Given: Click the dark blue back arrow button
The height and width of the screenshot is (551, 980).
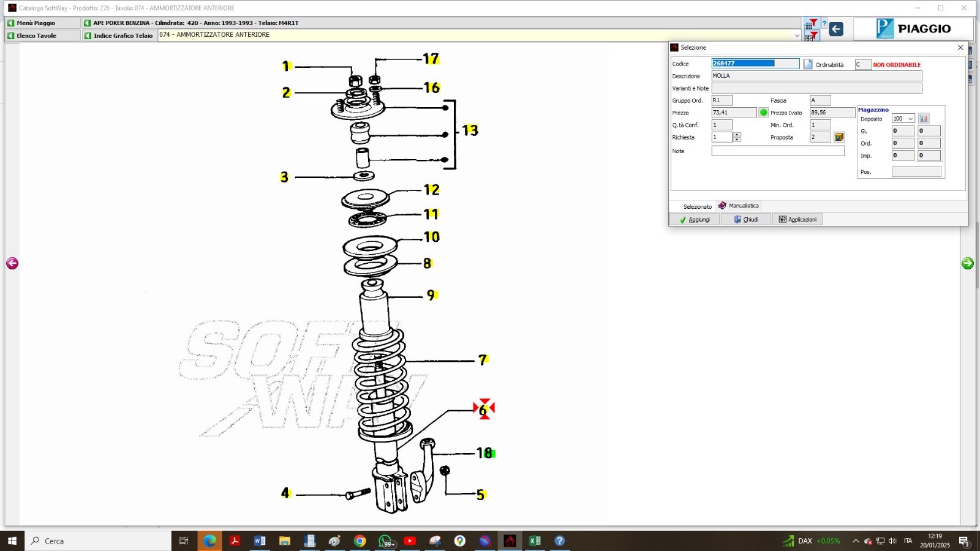Looking at the screenshot, I should click(836, 29).
